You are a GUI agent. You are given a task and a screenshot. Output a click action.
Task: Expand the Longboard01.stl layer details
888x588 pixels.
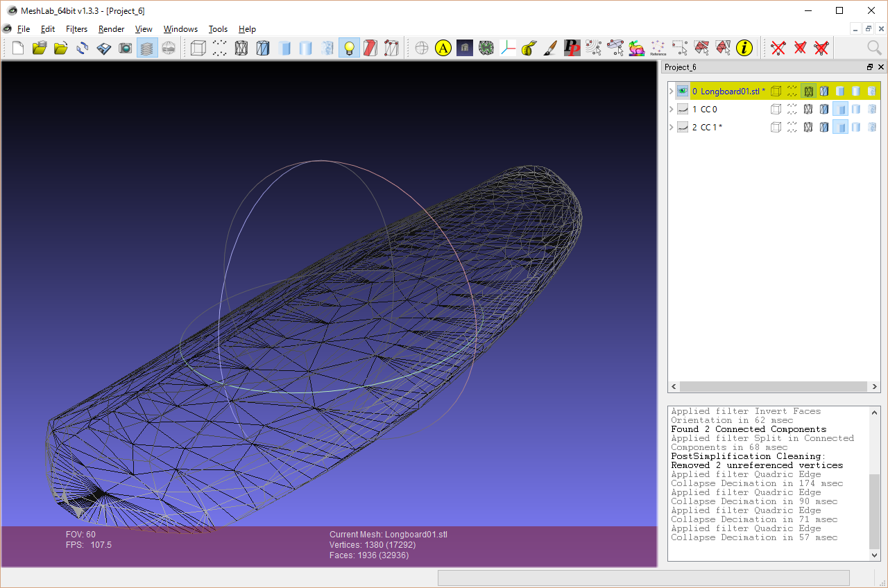coord(671,91)
